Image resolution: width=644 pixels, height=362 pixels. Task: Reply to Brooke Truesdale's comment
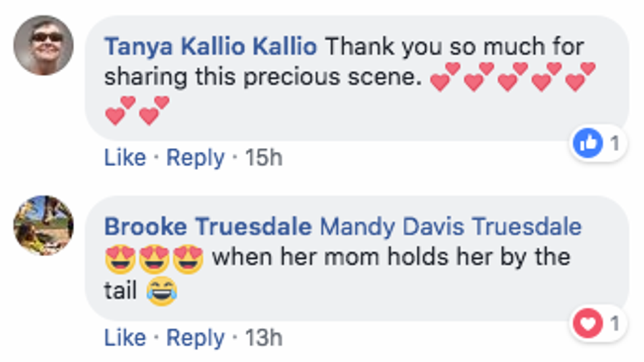click(195, 338)
